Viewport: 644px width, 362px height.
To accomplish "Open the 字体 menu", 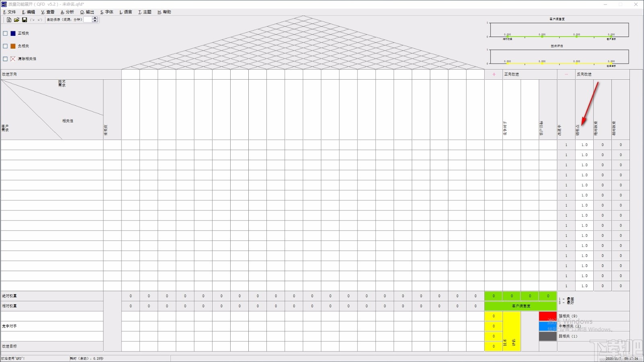I will (x=107, y=12).
